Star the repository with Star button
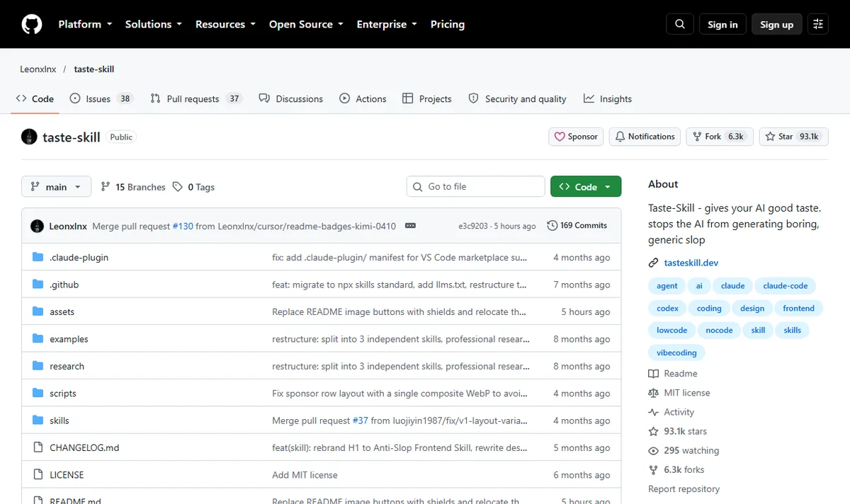850x504 pixels. 793,137
